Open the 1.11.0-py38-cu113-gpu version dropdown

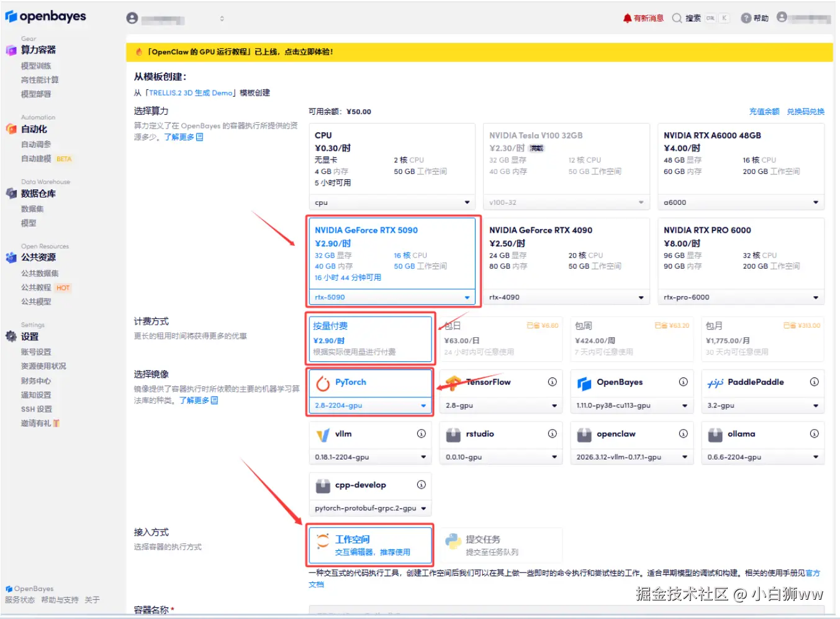pos(632,405)
